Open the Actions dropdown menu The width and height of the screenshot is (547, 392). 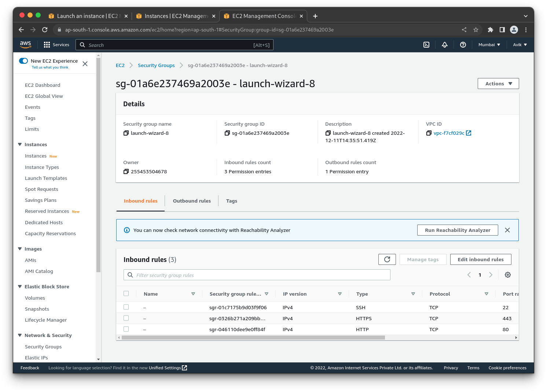(498, 83)
